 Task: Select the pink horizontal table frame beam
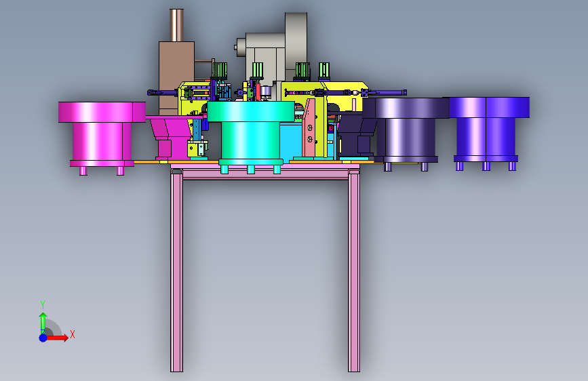tap(265, 174)
